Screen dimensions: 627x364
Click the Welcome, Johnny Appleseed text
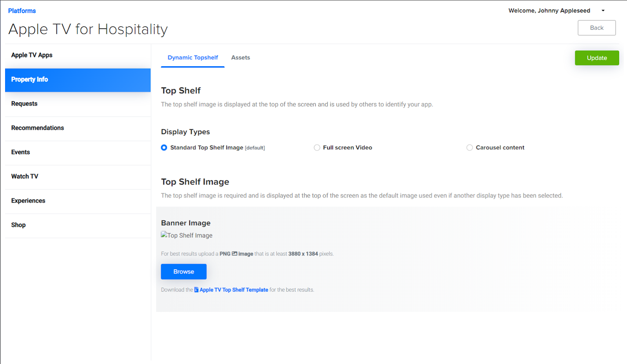(x=549, y=11)
